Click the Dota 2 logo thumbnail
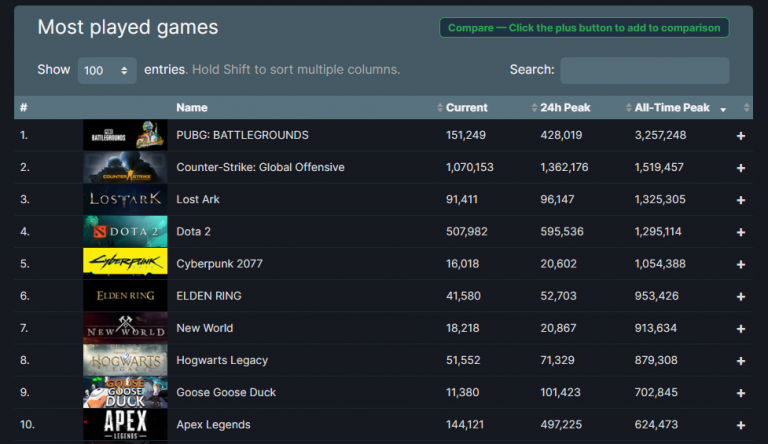 (125, 231)
